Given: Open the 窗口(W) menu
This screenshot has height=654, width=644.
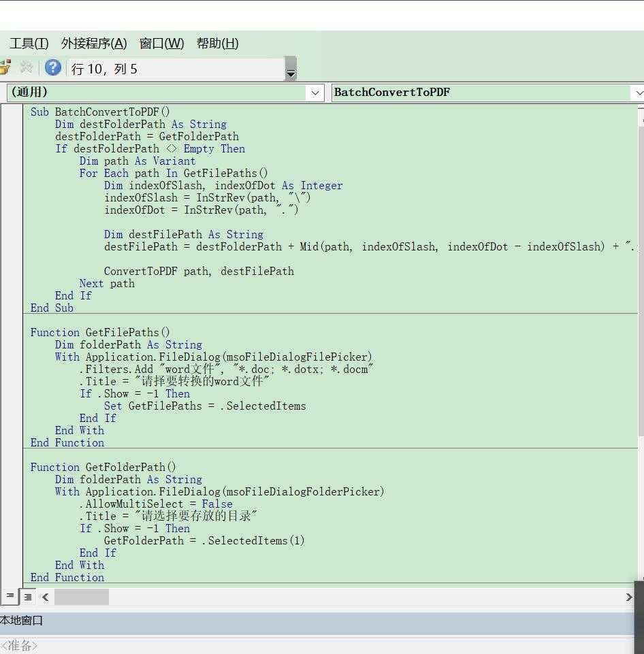Looking at the screenshot, I should click(161, 44).
